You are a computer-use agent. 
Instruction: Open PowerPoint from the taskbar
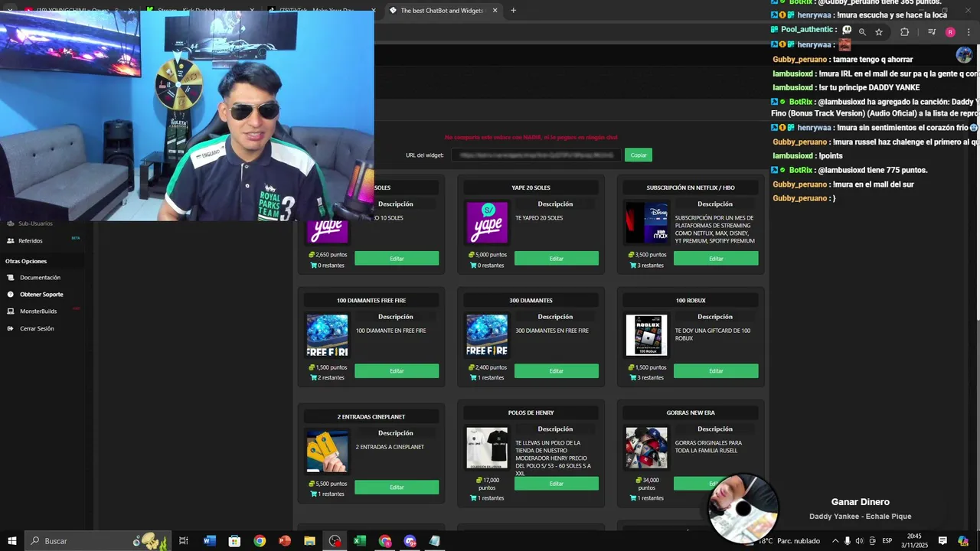(x=285, y=541)
